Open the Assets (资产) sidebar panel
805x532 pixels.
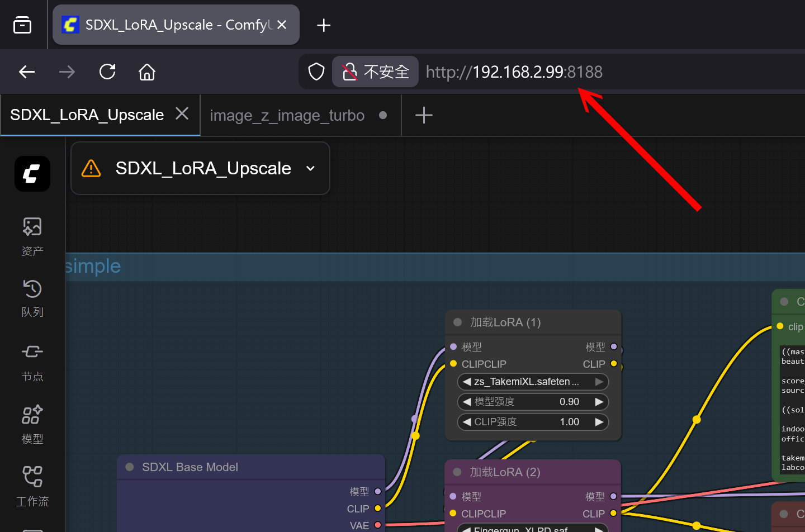point(32,236)
